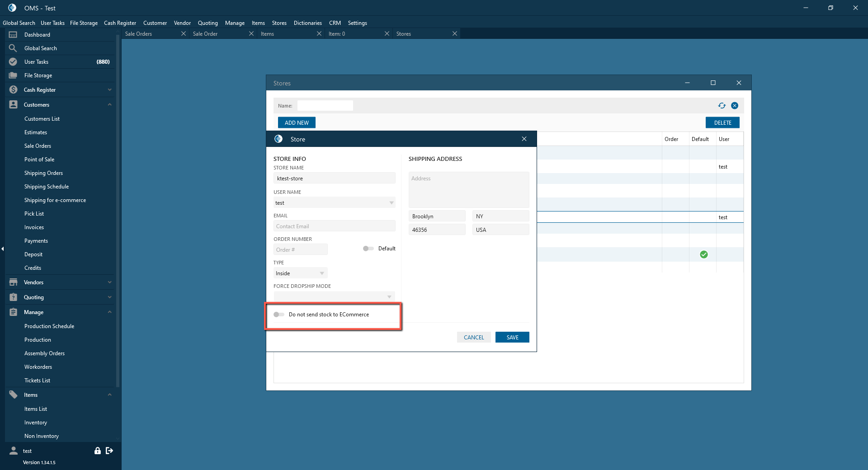Open Dashboard from the sidebar icon

(x=13, y=35)
